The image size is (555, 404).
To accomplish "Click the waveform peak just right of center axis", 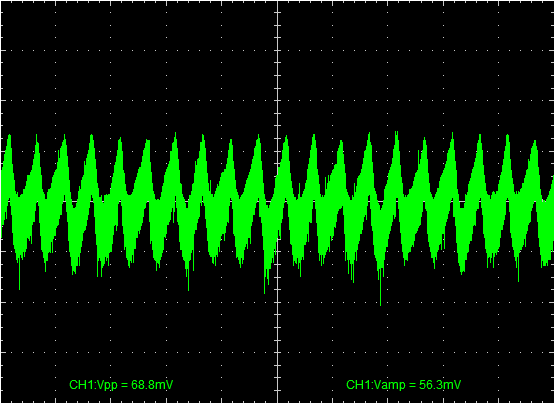I will coord(286,137).
